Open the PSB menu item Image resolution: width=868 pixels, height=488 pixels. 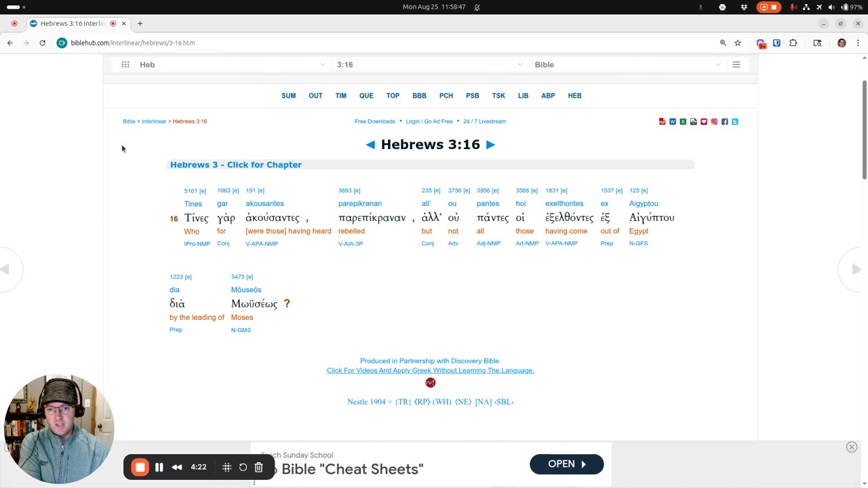(473, 96)
